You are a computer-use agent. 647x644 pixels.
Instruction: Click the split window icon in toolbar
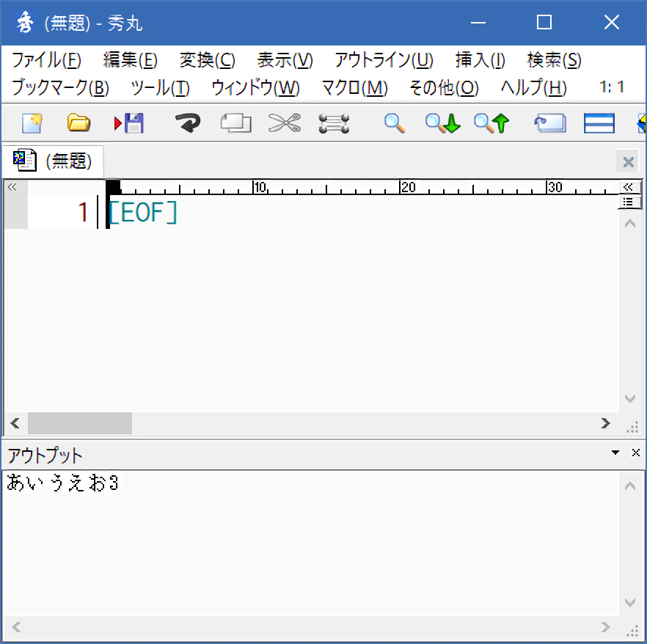pyautogui.click(x=599, y=122)
